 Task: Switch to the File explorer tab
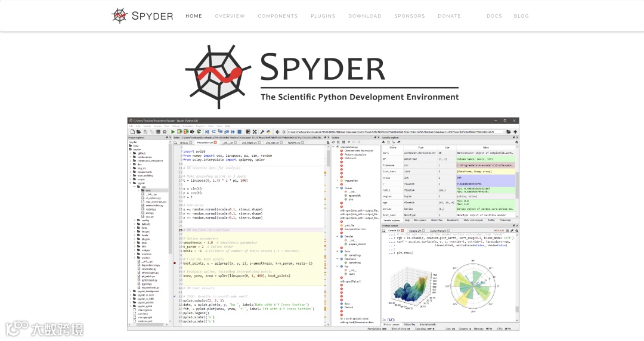click(x=420, y=220)
